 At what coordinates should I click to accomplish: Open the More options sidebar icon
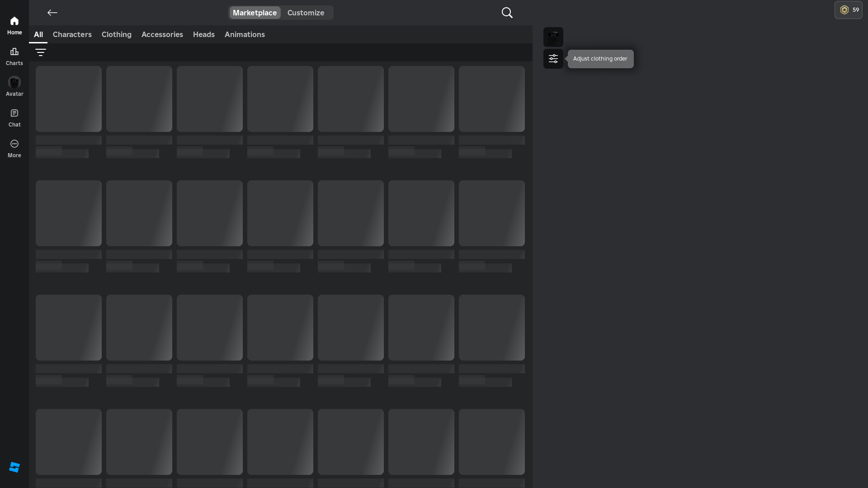point(14,148)
